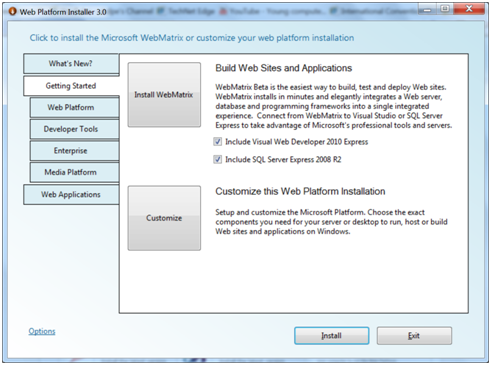Click the 'Build Web Sites and Applications' heading
This screenshot has height=365, width=491.
(284, 68)
